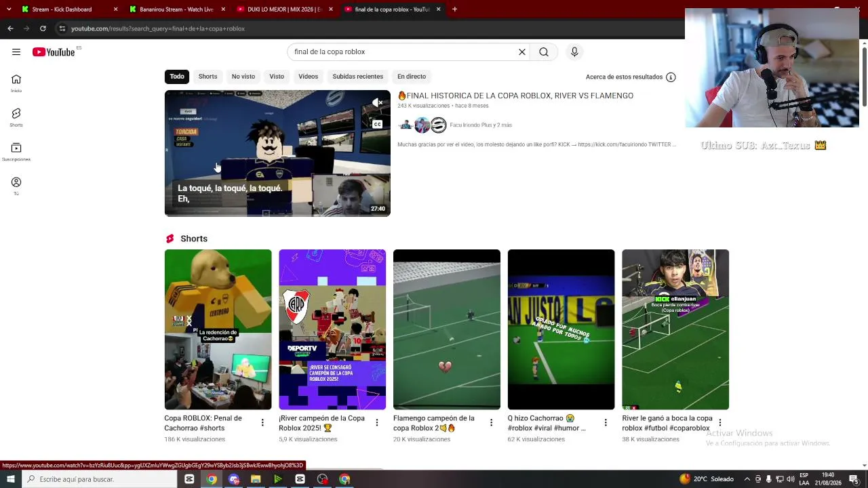Filter results by Visto chip
Image resolution: width=868 pixels, height=488 pixels.
coord(277,77)
